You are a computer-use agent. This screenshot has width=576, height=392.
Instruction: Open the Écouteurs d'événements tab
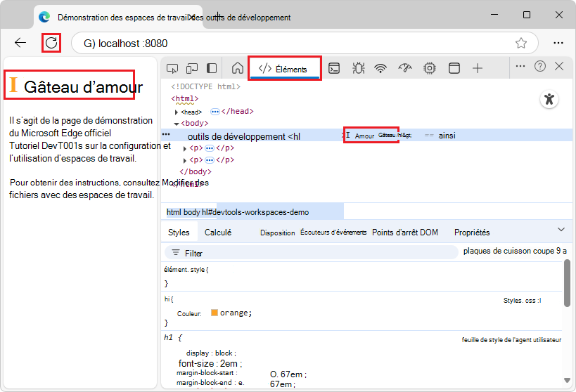tap(333, 233)
